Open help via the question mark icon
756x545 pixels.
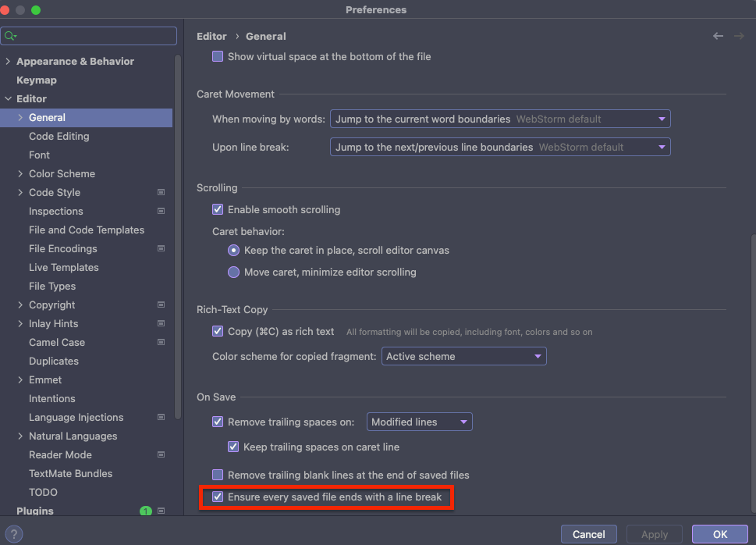click(x=13, y=533)
